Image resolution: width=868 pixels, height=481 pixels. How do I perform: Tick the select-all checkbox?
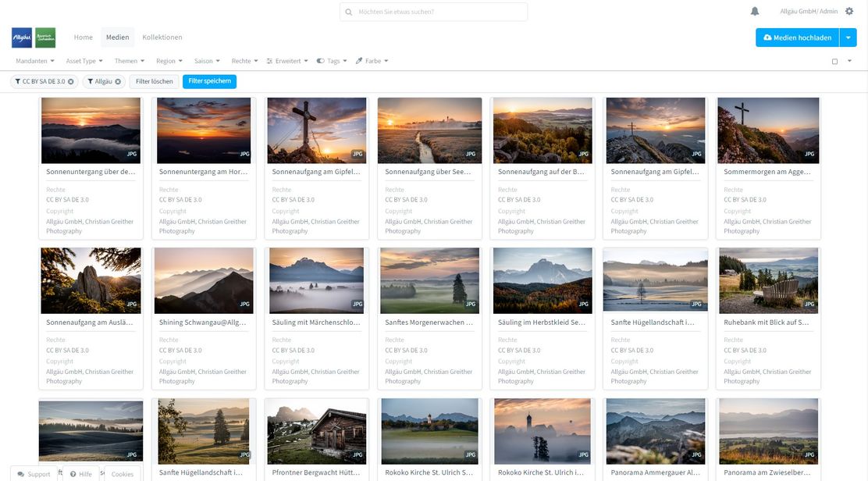click(834, 61)
